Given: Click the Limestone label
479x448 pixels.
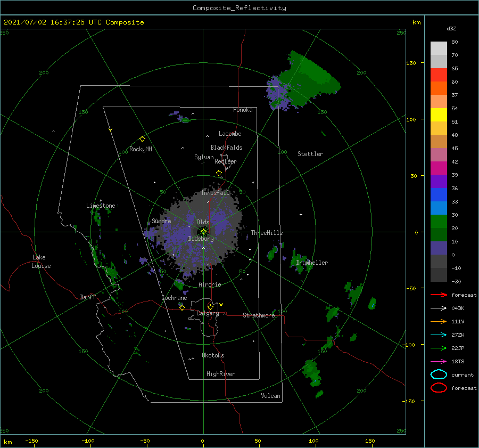Looking at the screenshot, I should pos(101,206).
